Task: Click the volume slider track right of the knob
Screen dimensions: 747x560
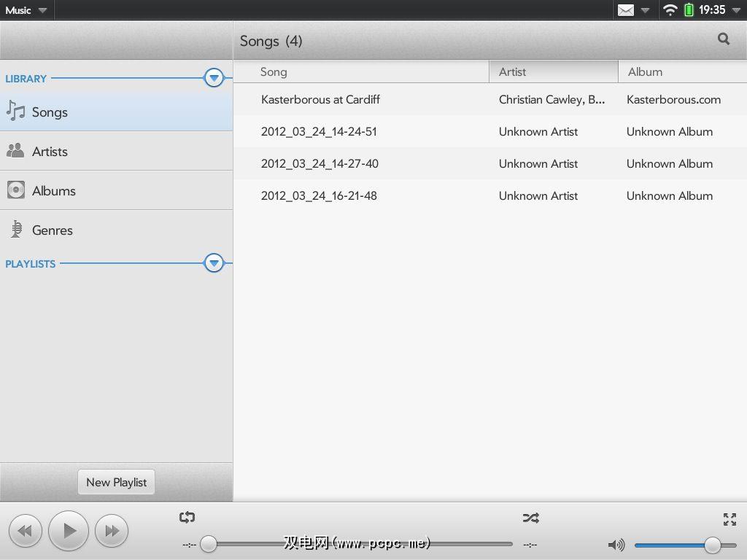Action: (x=729, y=545)
